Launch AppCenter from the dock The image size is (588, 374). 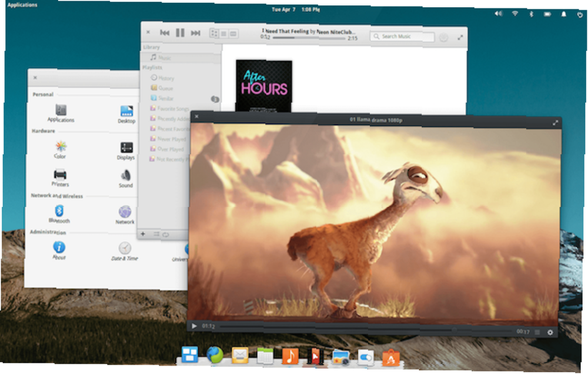point(391,358)
